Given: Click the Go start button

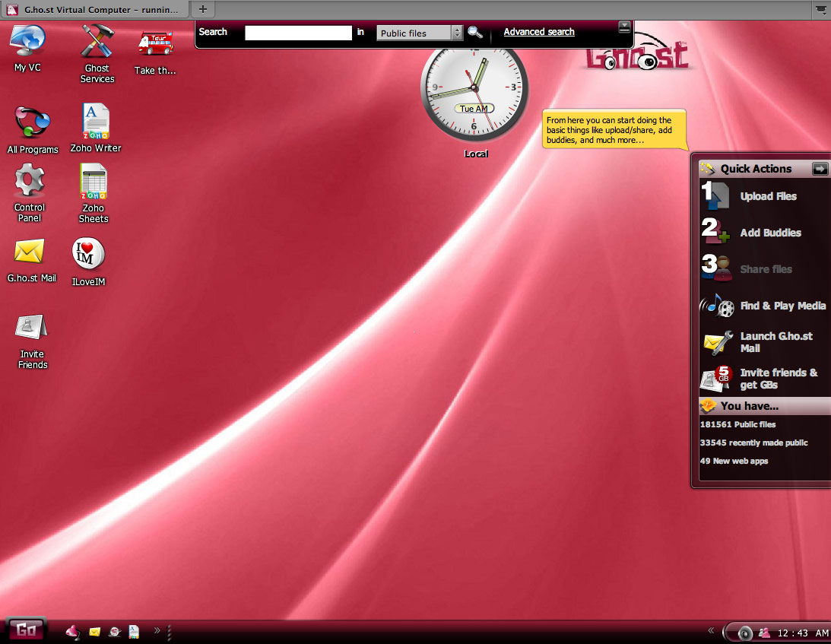Looking at the screenshot, I should click(26, 630).
